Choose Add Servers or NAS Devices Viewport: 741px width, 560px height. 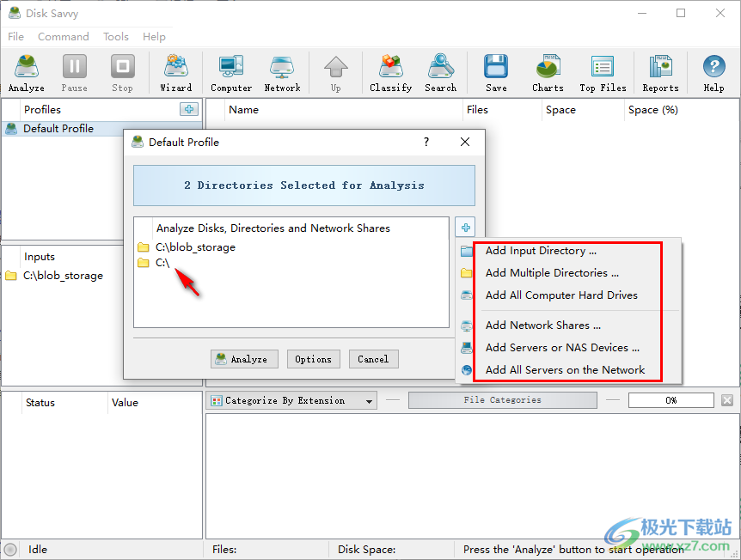pos(568,348)
